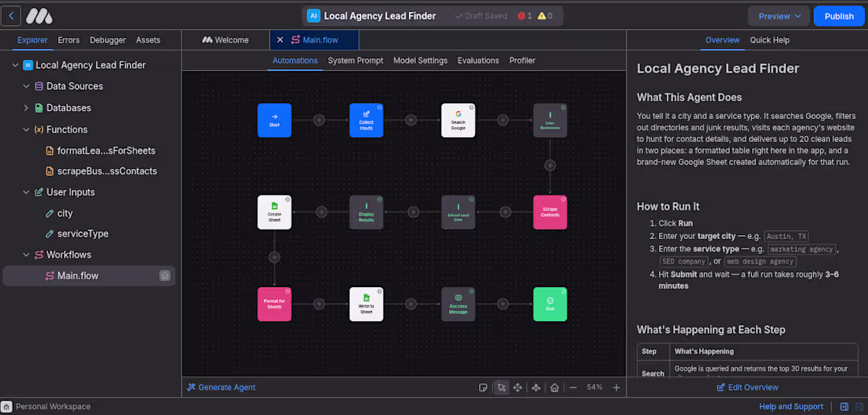
Task: Add a step between Success Message and End
Action: (x=503, y=303)
